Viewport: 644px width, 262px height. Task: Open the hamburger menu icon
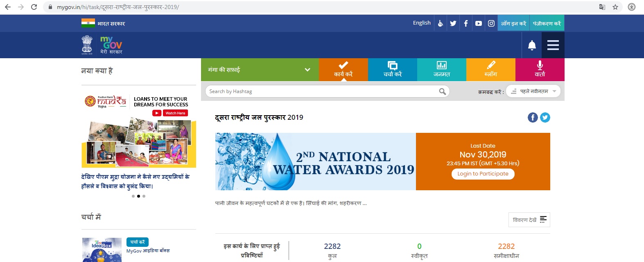(553, 45)
